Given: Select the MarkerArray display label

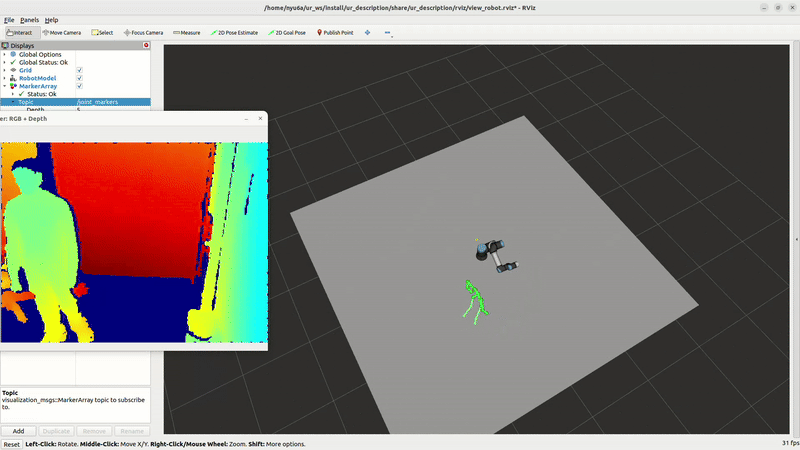Looking at the screenshot, I should coord(38,86).
